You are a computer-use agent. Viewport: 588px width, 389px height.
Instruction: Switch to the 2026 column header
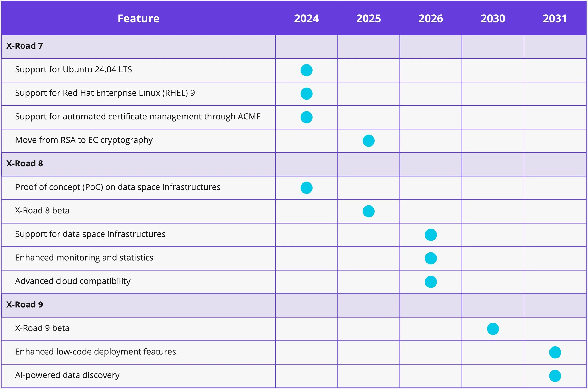click(431, 18)
